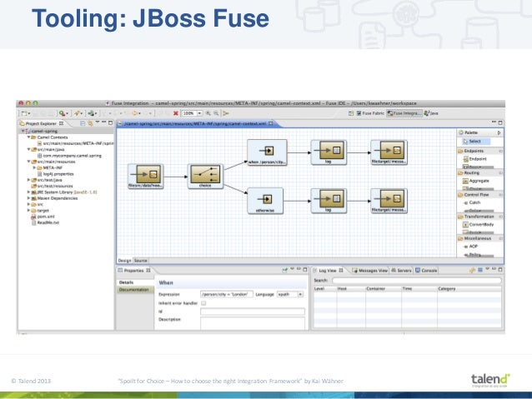Open the Routing palette drawer
Image resolution: width=532 pixels, height=399 pixels.
pyautogui.click(x=479, y=173)
